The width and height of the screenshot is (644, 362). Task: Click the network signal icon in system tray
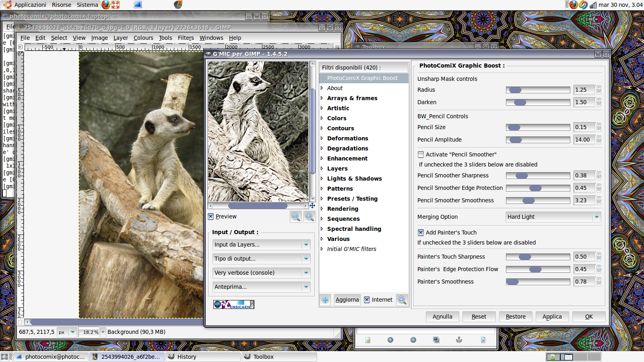click(x=593, y=5)
